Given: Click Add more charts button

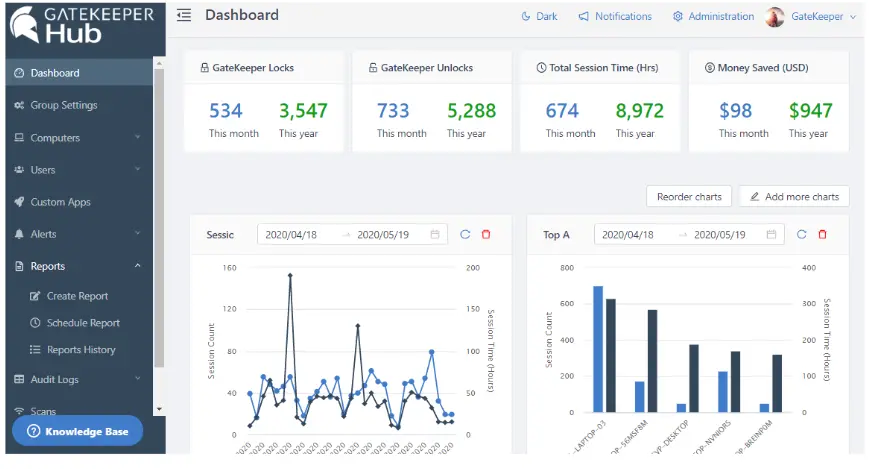Looking at the screenshot, I should [x=794, y=196].
